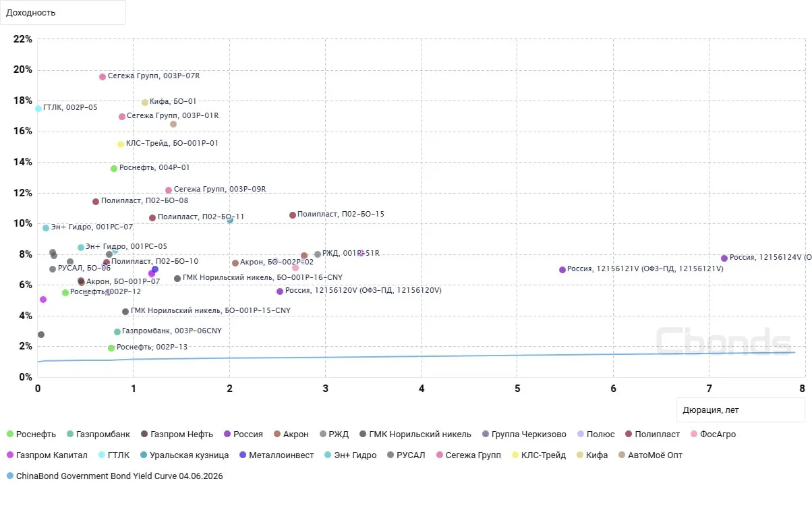Image resolution: width=812 pixels, height=506 pixels.
Task: Click the 5 label on duration axis
Action: [x=517, y=389]
